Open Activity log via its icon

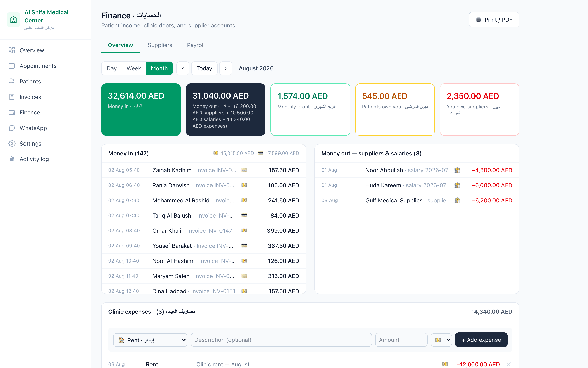[x=12, y=159]
